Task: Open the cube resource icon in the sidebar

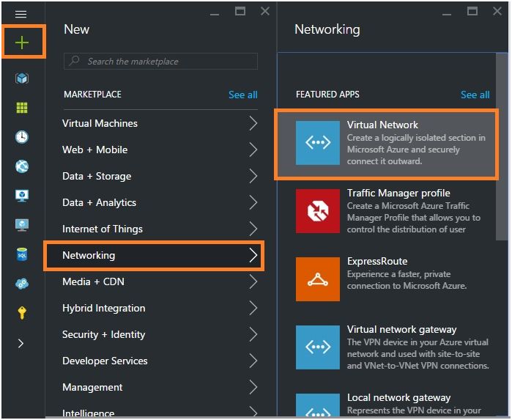Action: 22,78
